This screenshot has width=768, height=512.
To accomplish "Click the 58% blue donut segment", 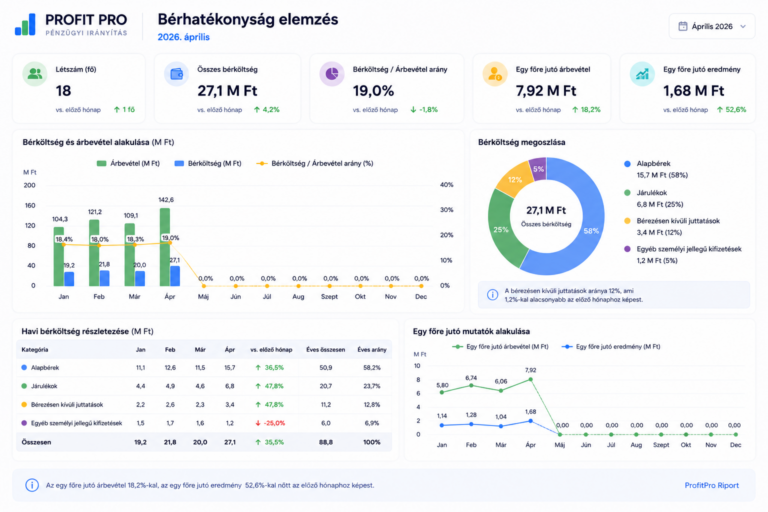I will pos(591,231).
